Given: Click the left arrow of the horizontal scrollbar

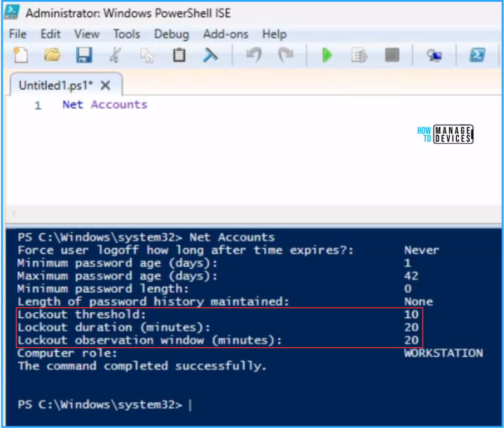Looking at the screenshot, I should [14, 214].
